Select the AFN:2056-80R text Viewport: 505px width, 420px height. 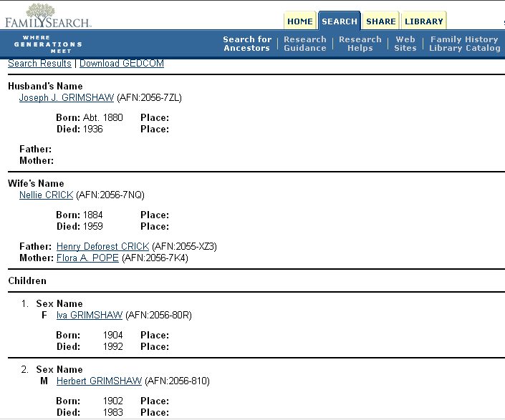pos(159,315)
